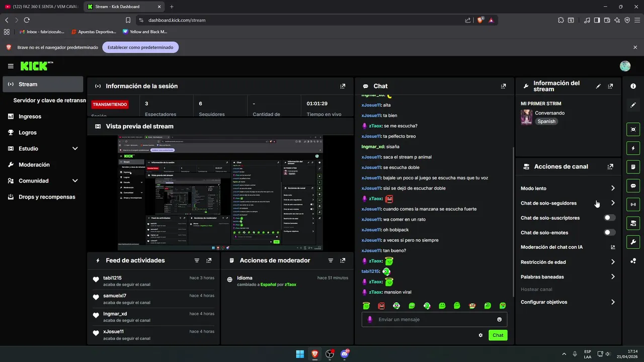
Task: Pop out the Feed de actividades panel
Action: coord(209,260)
